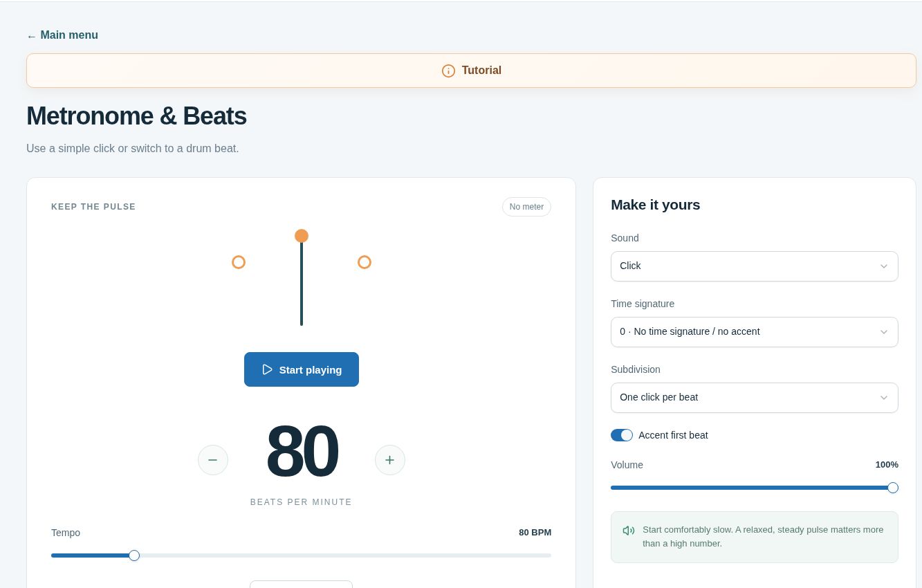This screenshot has width=922, height=588.
Task: Click the KEEP THE PULSE label
Action: 93,207
